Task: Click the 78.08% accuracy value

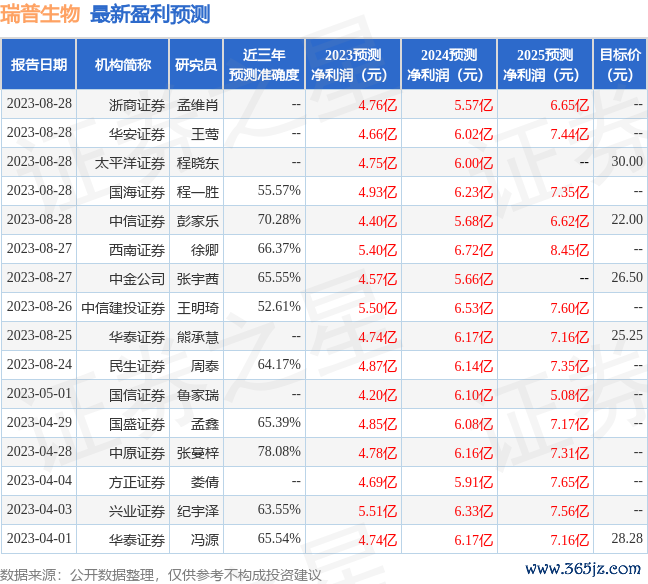Action: 279,451
